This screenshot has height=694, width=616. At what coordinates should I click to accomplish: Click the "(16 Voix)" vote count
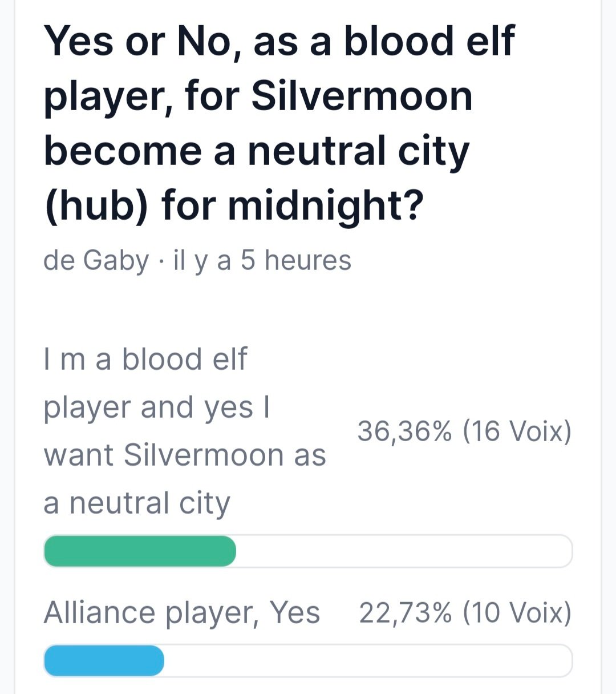[517, 431]
